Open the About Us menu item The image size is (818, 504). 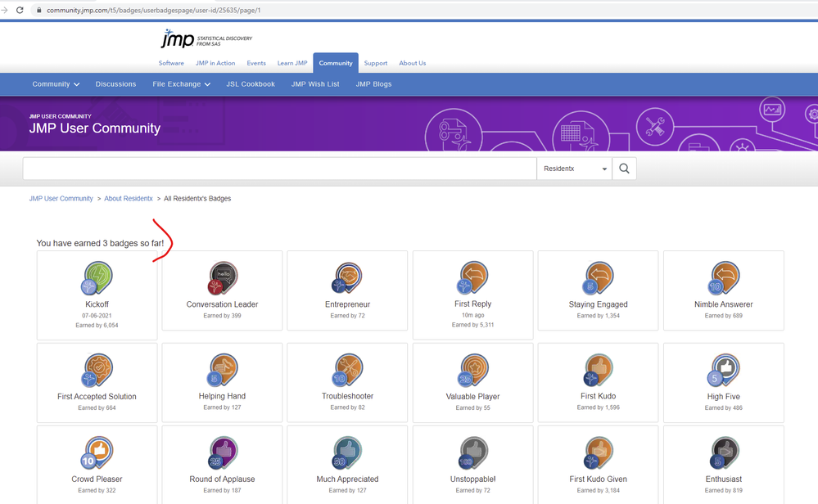click(x=412, y=63)
